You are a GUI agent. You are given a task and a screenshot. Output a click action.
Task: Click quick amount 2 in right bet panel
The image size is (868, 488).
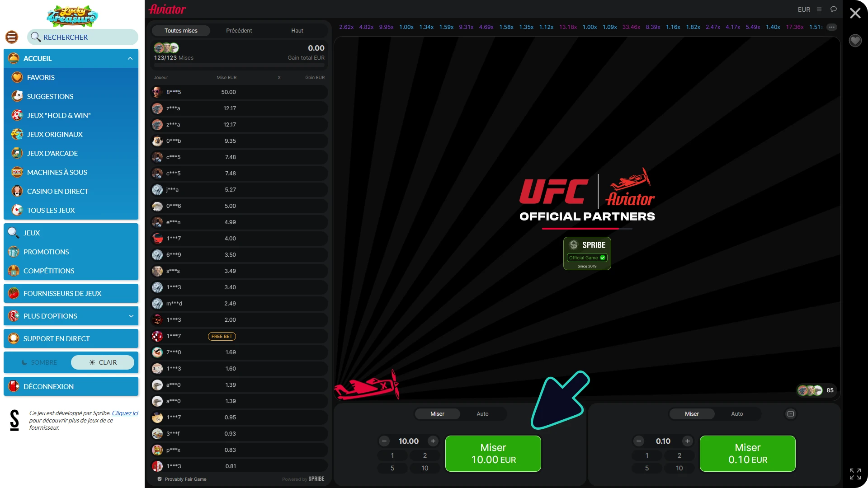[679, 455]
